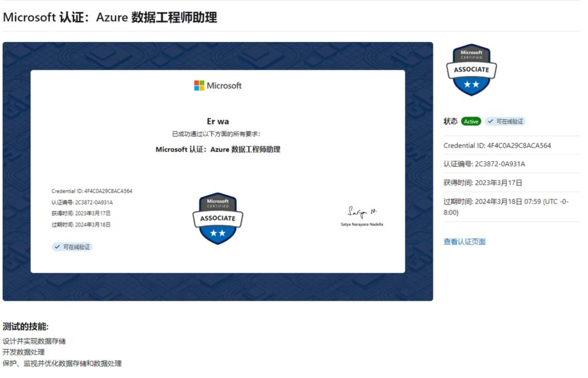Click 已成功通过以下方面的所有要求 text
This screenshot has width=588, height=378.
click(x=216, y=134)
